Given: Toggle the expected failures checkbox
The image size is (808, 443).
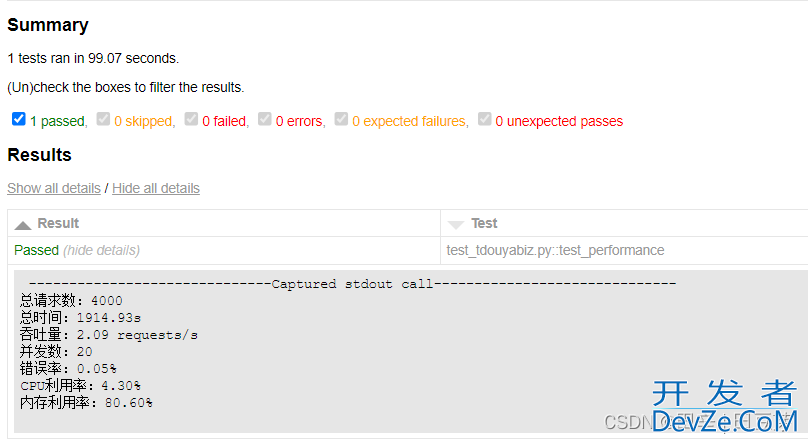Looking at the screenshot, I should pyautogui.click(x=341, y=119).
